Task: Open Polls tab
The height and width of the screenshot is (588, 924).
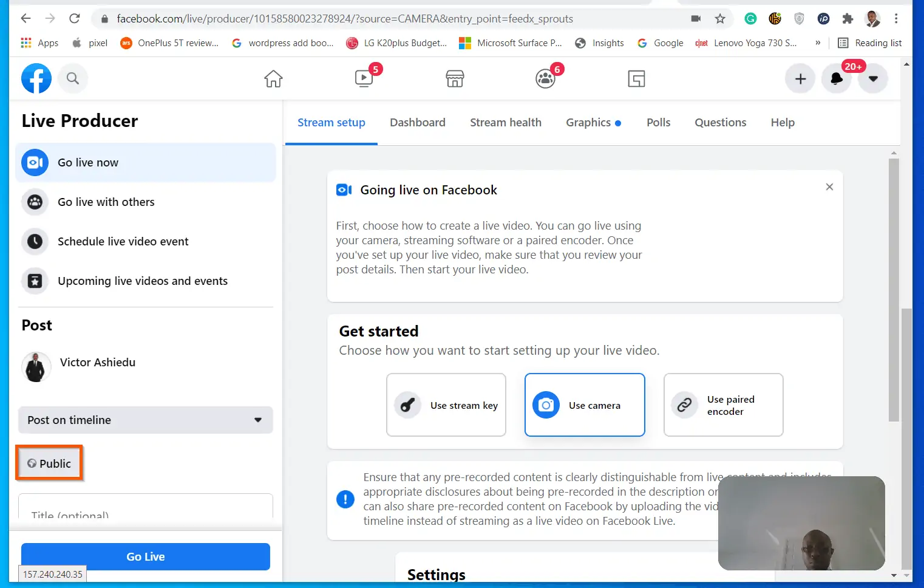Action: click(x=658, y=123)
